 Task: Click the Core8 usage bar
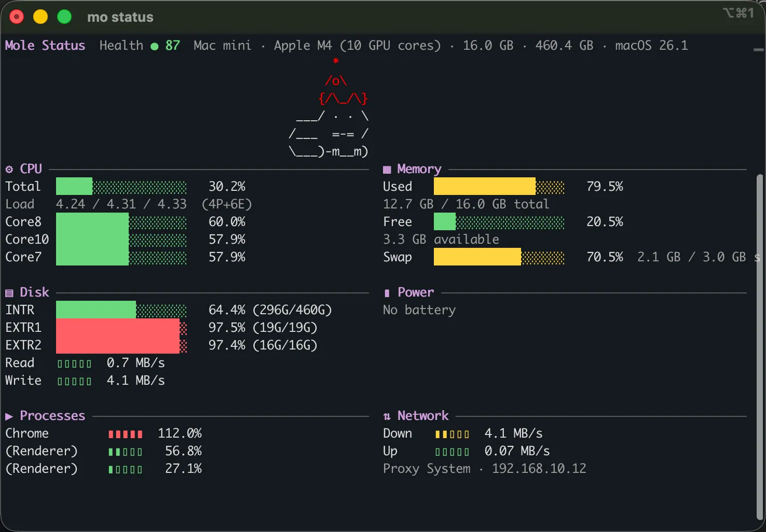121,222
